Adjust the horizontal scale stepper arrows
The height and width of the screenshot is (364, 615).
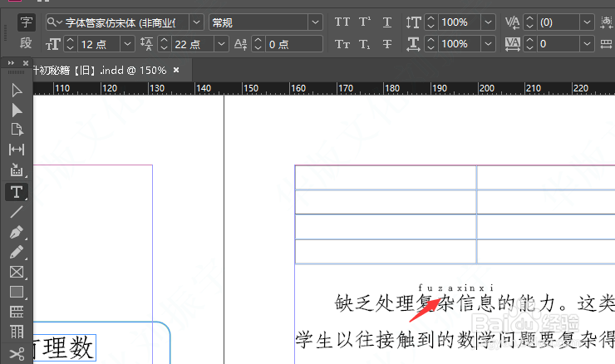pyautogui.click(x=431, y=44)
